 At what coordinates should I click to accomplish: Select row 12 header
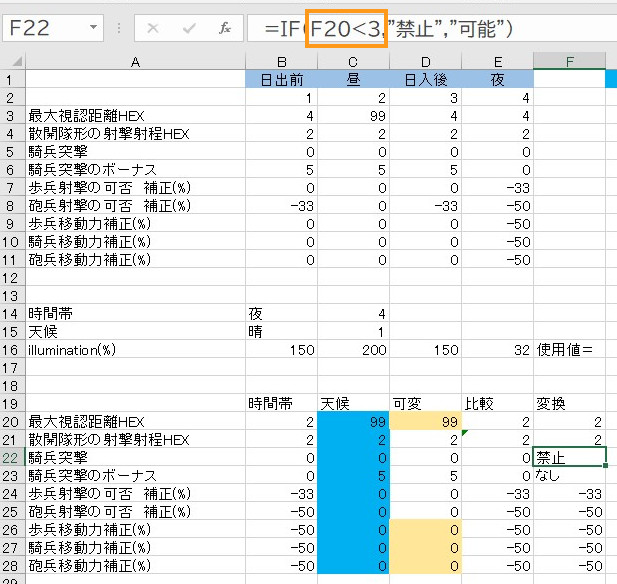[x=13, y=278]
